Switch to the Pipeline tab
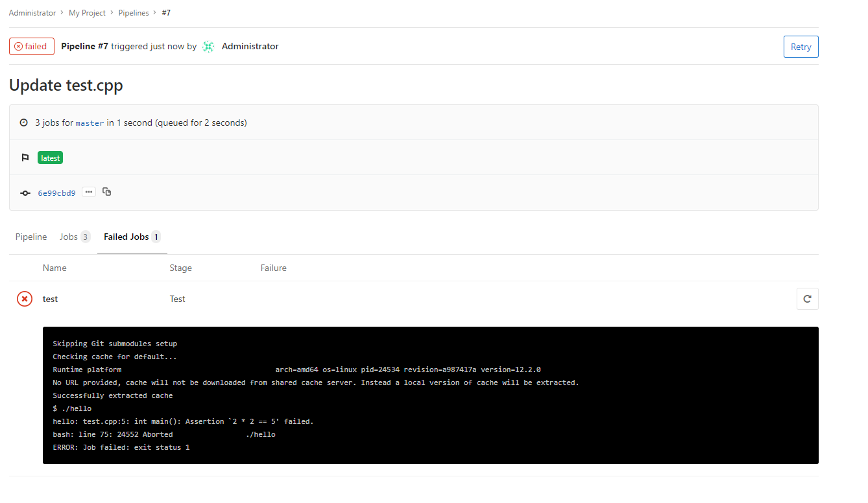Screen dimensions: 868x503 [30, 237]
